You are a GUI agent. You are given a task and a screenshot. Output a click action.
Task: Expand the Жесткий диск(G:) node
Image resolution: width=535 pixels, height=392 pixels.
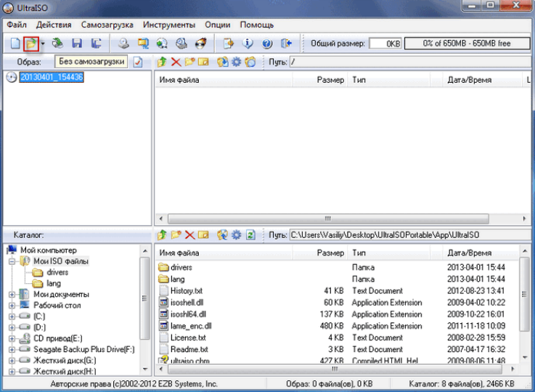pos(12,360)
